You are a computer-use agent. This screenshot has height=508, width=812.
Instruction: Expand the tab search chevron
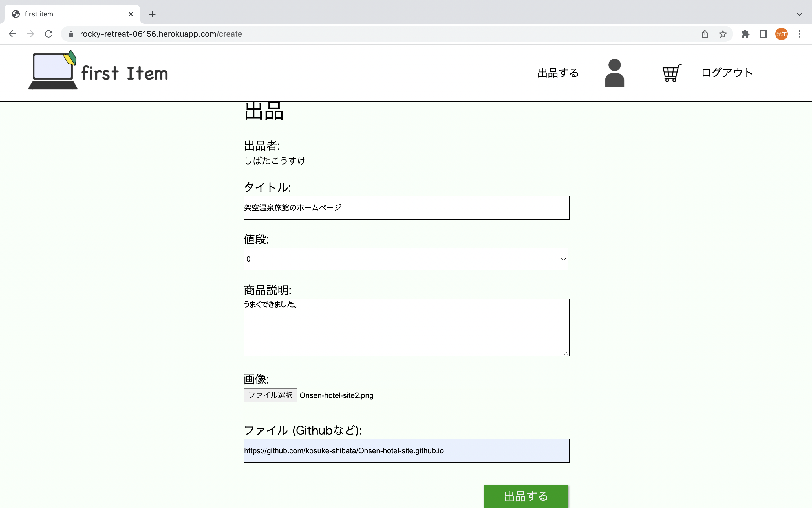[800, 14]
